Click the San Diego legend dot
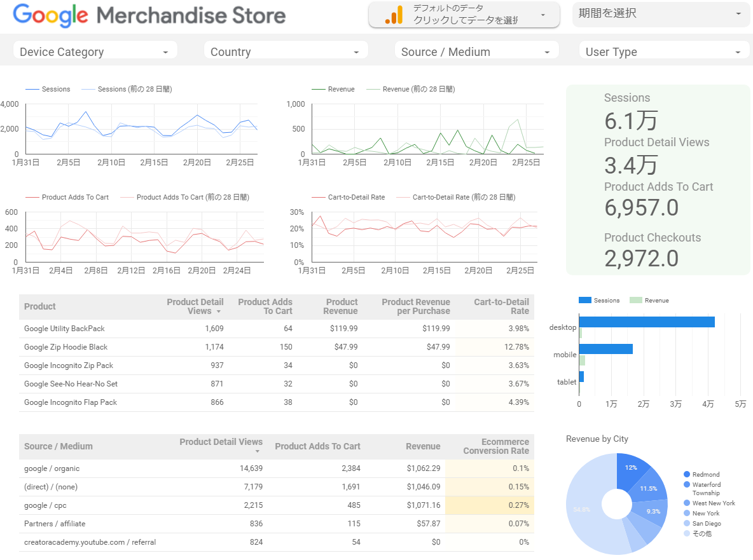 click(x=687, y=524)
